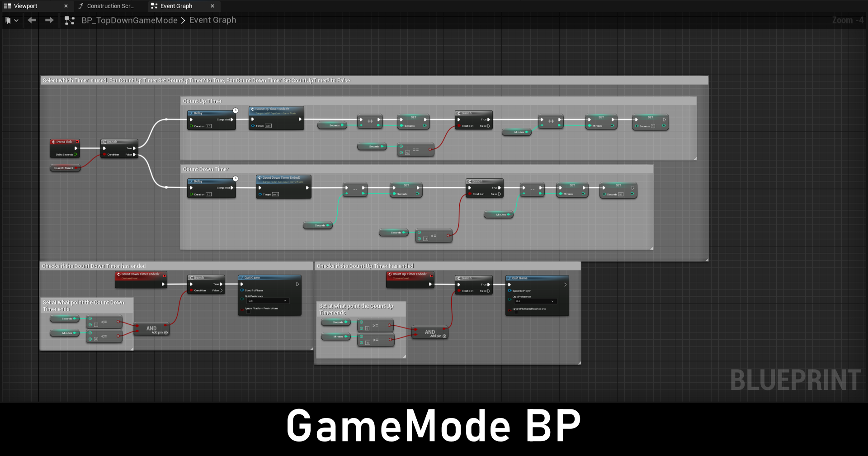
Task: Click Add pin on Count Down AND node
Action: tap(166, 332)
